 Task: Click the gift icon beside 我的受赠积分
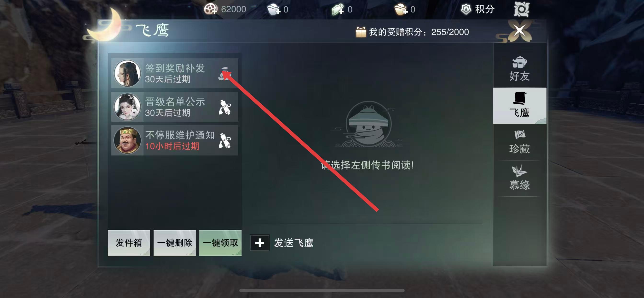(361, 32)
